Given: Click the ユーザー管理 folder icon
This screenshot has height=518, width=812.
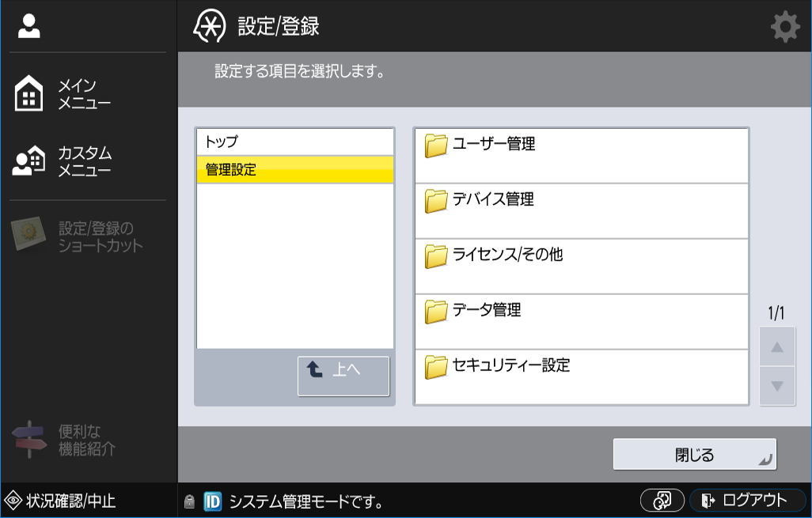Looking at the screenshot, I should click(x=436, y=146).
